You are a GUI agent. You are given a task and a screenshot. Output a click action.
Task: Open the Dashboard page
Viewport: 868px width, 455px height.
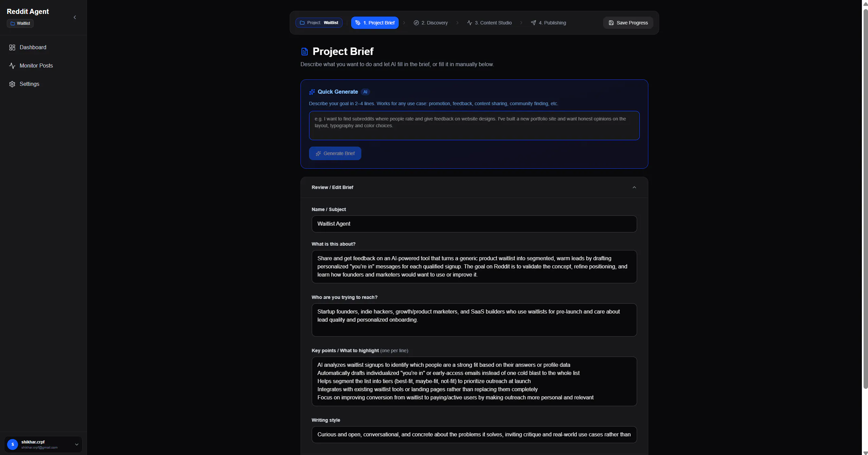[x=43, y=48]
